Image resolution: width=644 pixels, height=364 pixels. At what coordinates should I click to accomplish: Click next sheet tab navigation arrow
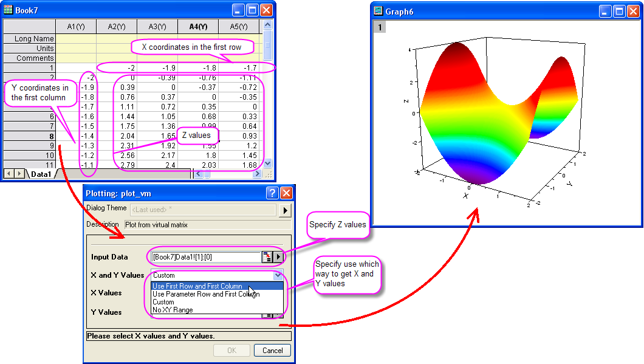(x=19, y=174)
